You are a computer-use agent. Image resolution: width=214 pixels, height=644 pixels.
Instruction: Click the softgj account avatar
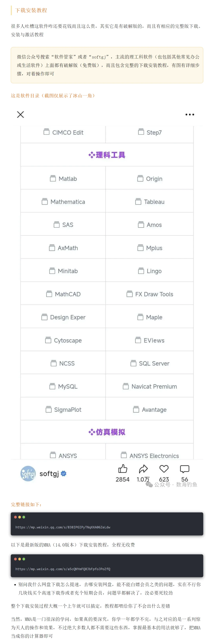(28, 473)
